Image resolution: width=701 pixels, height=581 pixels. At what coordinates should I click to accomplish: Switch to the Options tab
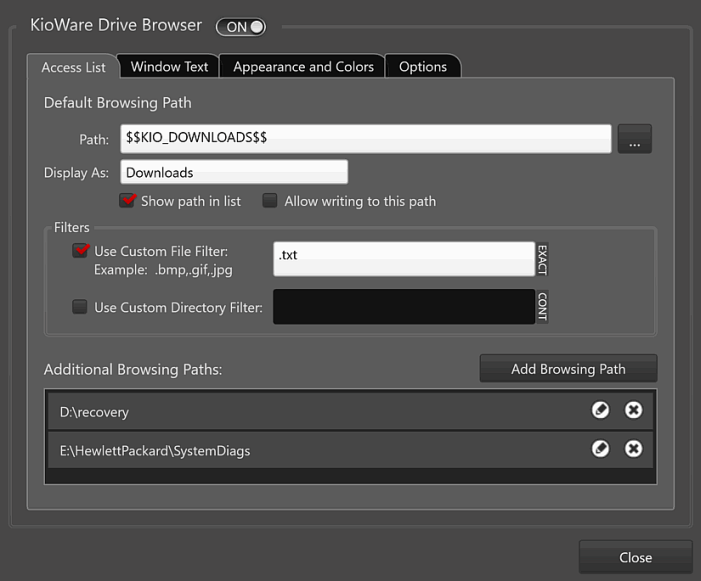click(x=422, y=67)
